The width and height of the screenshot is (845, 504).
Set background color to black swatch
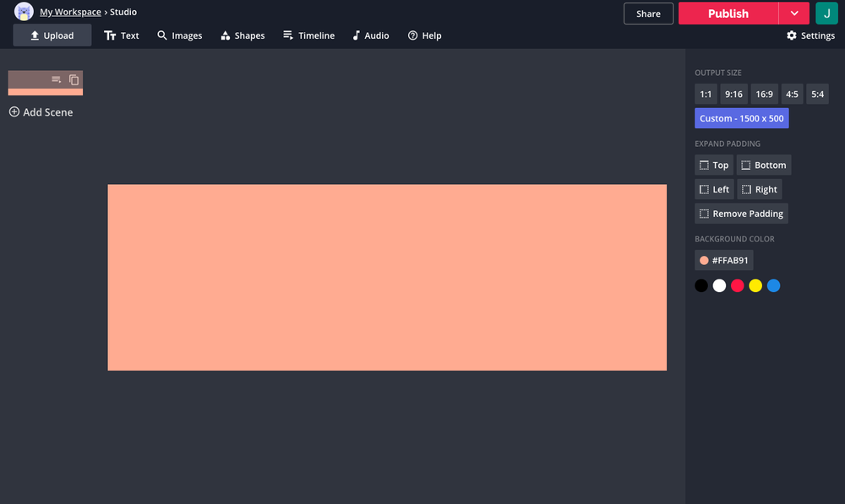tap(701, 285)
